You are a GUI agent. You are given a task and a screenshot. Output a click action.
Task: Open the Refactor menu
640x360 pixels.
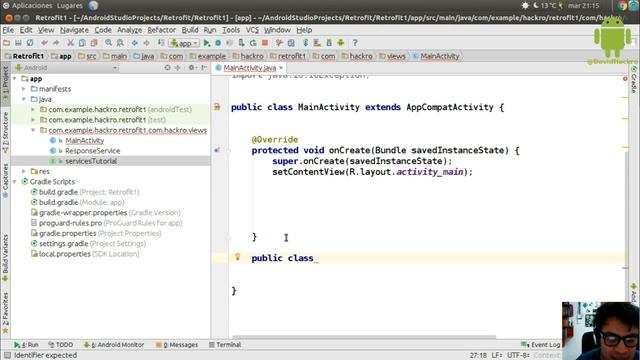[162, 30]
